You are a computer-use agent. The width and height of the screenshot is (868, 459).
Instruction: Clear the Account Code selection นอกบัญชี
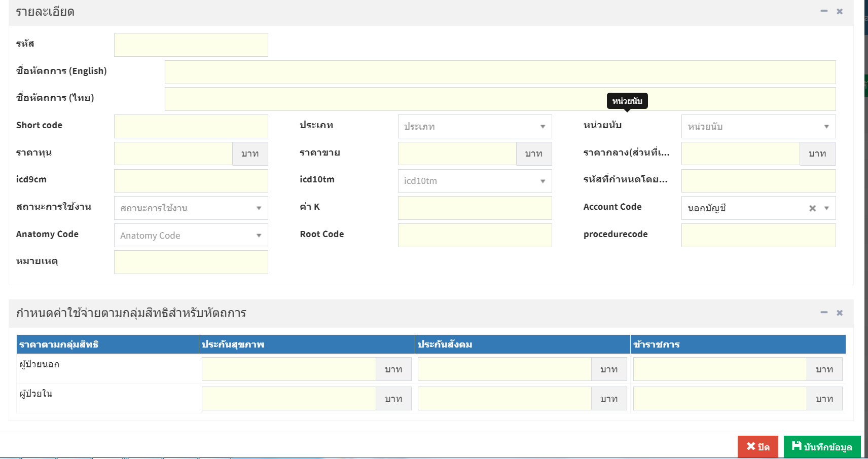[812, 208]
